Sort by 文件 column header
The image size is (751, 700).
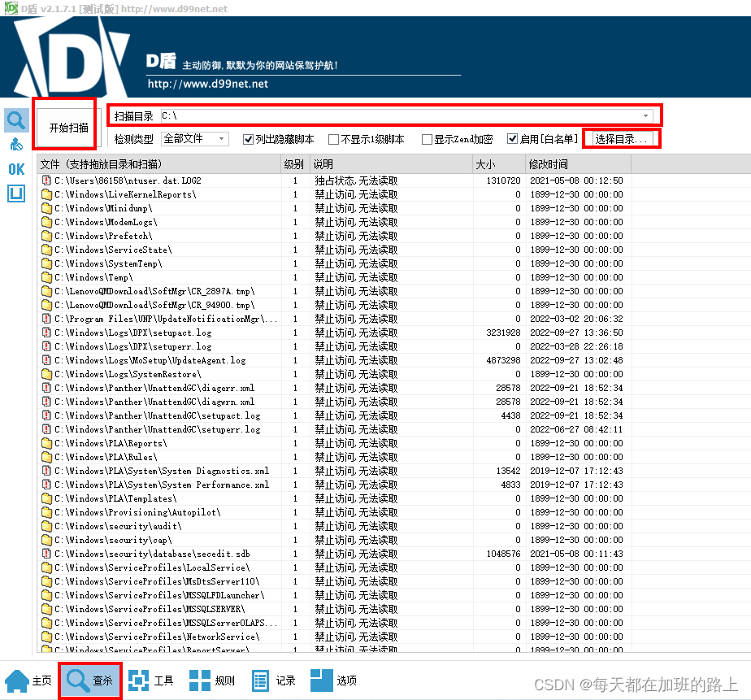[x=158, y=164]
